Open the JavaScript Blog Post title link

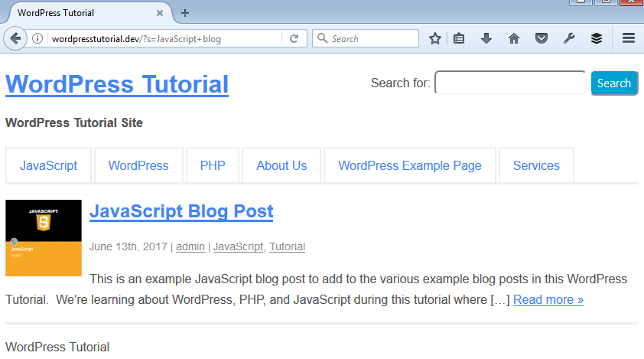click(181, 211)
